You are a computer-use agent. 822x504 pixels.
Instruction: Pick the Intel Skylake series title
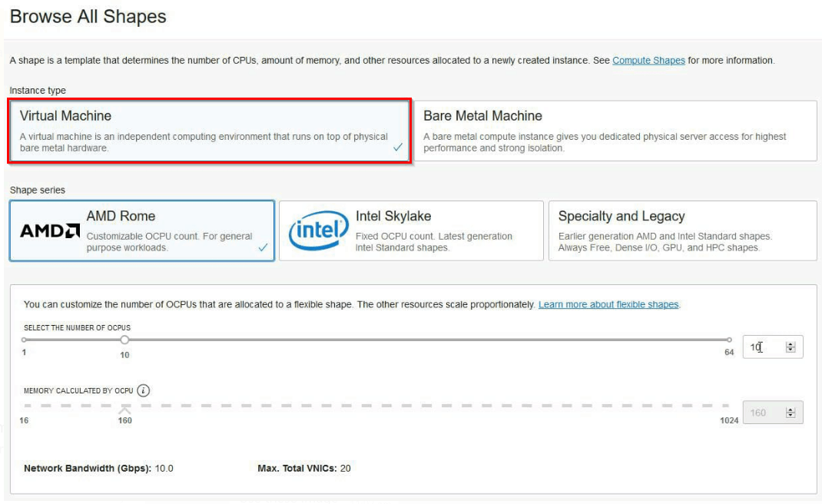click(393, 217)
